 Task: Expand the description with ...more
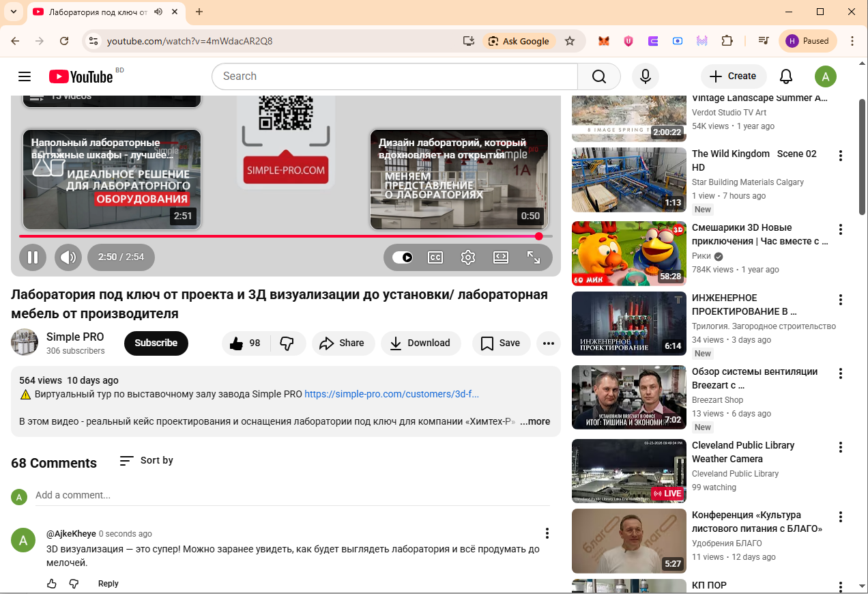click(x=535, y=422)
